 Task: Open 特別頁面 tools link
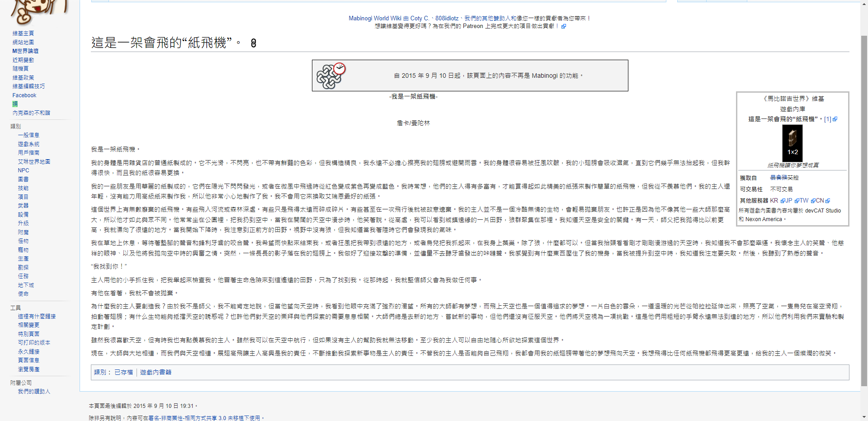[28, 334]
